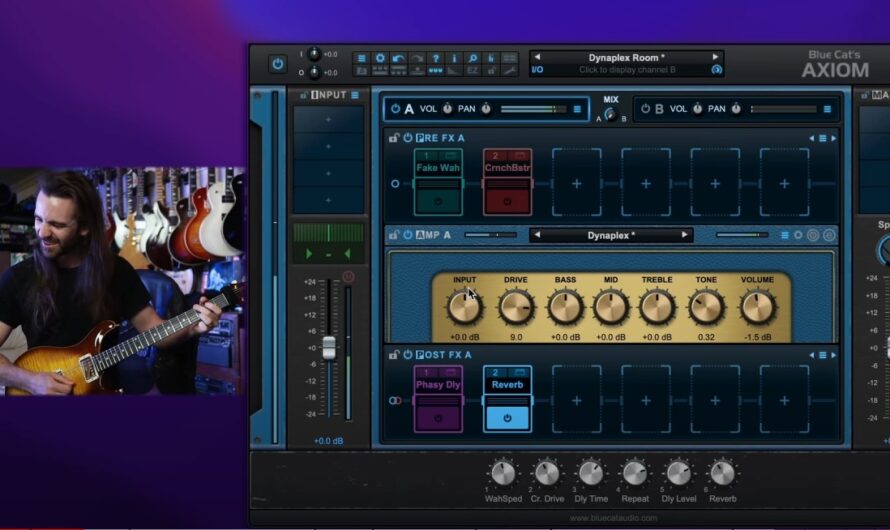This screenshot has height=530, width=890.
Task: Go to next amp model after Dynaplex
Action: click(685, 235)
